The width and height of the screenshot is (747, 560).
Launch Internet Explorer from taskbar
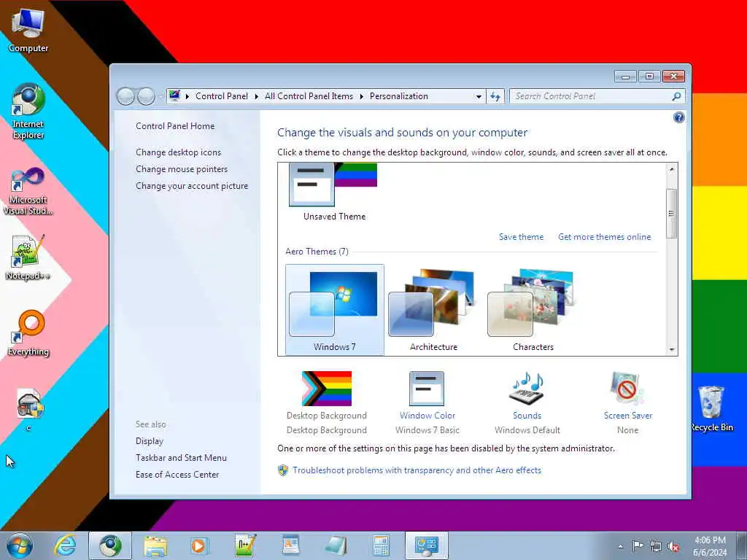pyautogui.click(x=65, y=545)
